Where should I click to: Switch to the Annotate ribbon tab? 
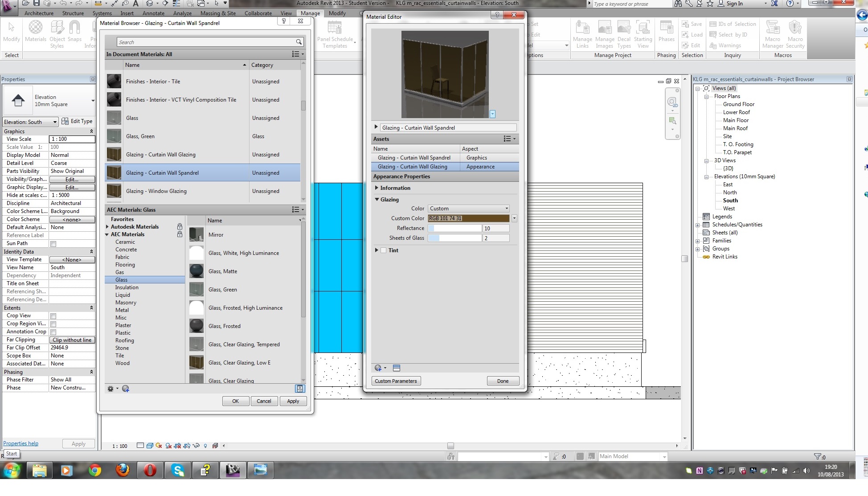[x=153, y=13]
